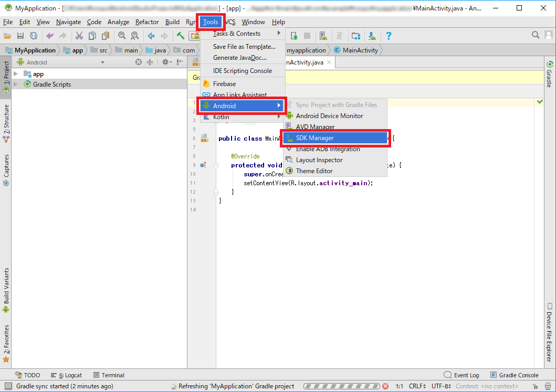Click the Search Everywhere magnifier icon

coord(536,35)
